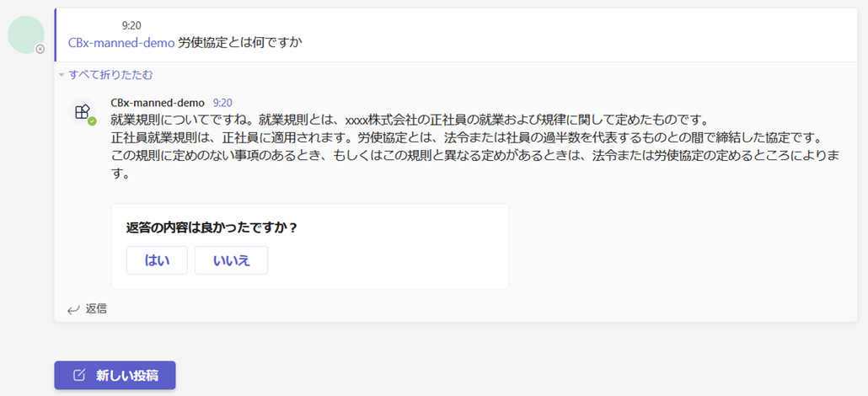Viewport: 868px width, 396px height.
Task: Click the 新しい投稿 button
Action: click(x=115, y=375)
